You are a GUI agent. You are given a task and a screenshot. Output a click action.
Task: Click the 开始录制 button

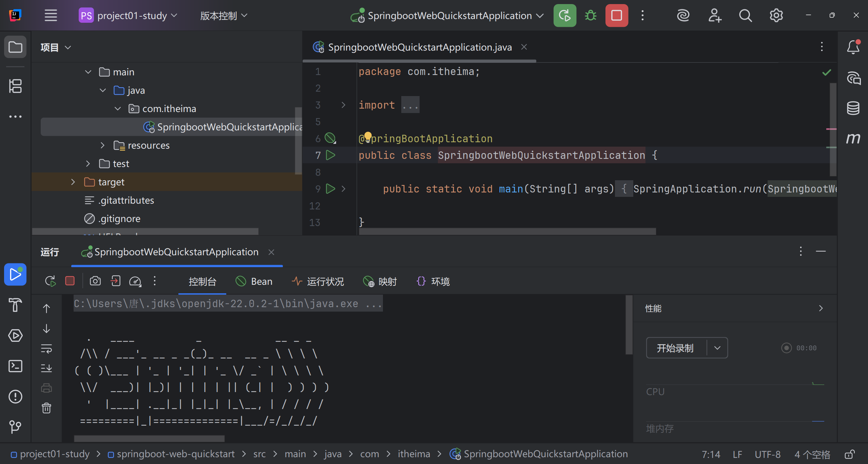point(675,348)
